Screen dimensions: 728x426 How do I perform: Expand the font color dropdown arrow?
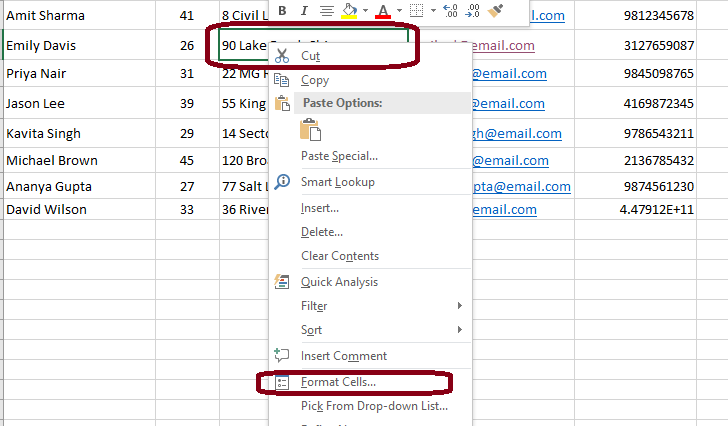399,10
